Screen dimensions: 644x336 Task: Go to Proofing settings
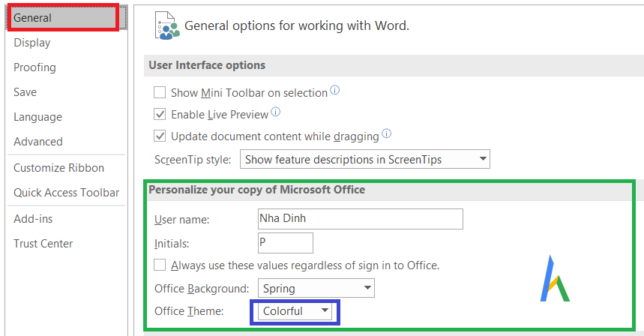click(34, 67)
